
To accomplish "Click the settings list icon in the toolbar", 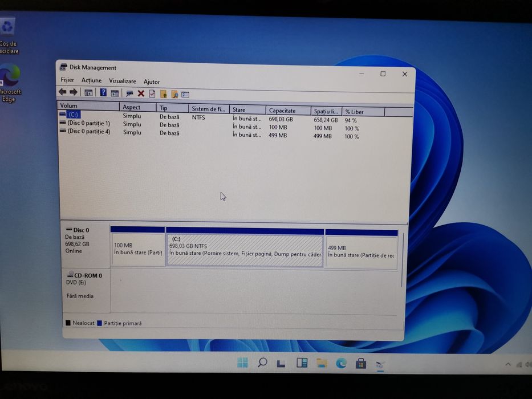I will pyautogui.click(x=185, y=95).
